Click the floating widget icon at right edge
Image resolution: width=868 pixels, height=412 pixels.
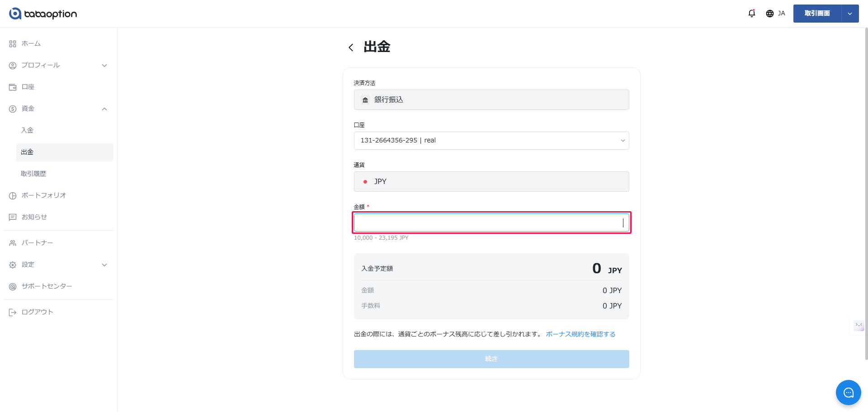859,325
